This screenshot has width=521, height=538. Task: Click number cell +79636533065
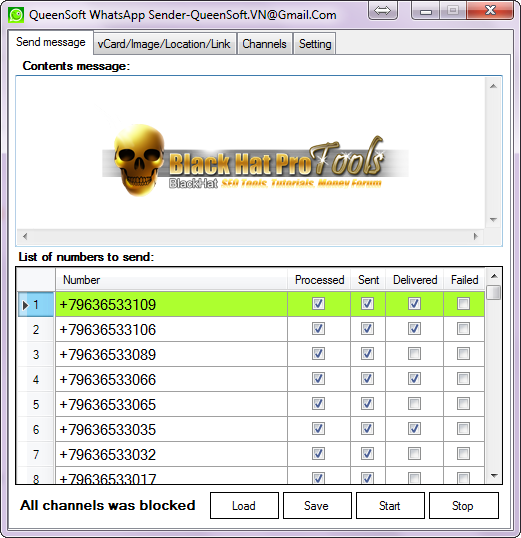click(x=171, y=405)
